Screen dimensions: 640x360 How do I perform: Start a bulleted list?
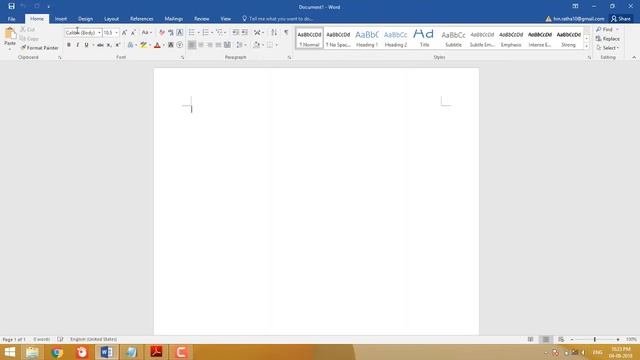click(x=192, y=32)
